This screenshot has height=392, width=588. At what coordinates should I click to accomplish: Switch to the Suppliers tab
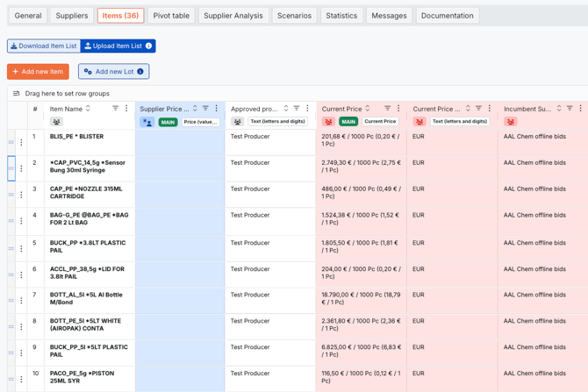point(72,16)
